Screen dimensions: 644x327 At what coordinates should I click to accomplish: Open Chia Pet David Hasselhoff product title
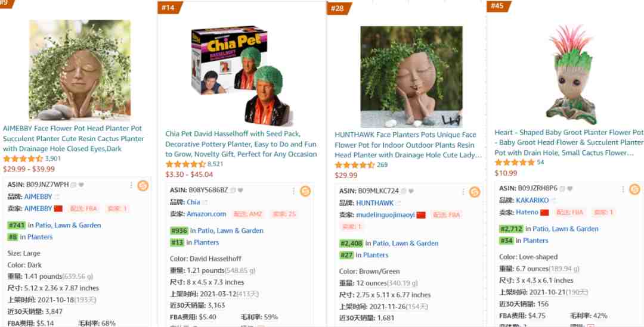click(241, 144)
